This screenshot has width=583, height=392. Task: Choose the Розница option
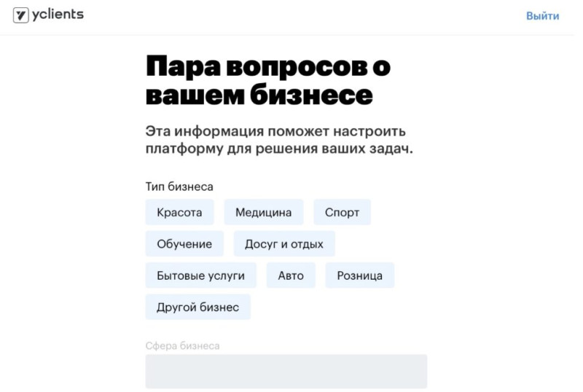tap(359, 275)
